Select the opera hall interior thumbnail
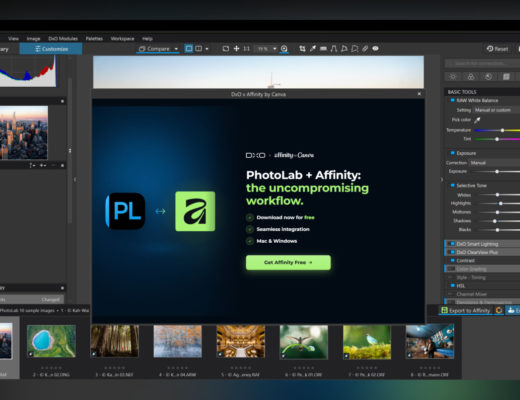520x400 pixels. click(x=241, y=341)
